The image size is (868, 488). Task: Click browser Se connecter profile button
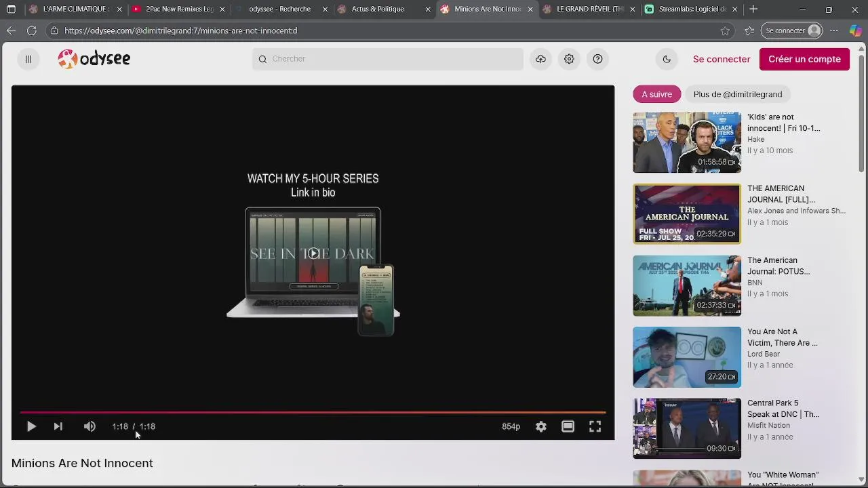[793, 30]
